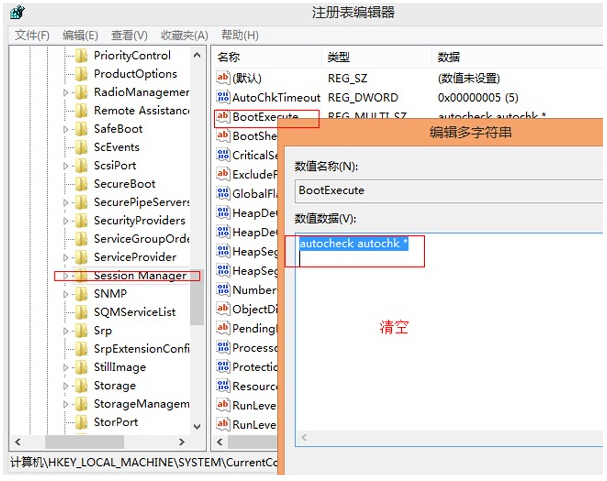Viewport: 607px width, 481px height.
Task: Click the 名称 column header
Action: click(x=267, y=57)
